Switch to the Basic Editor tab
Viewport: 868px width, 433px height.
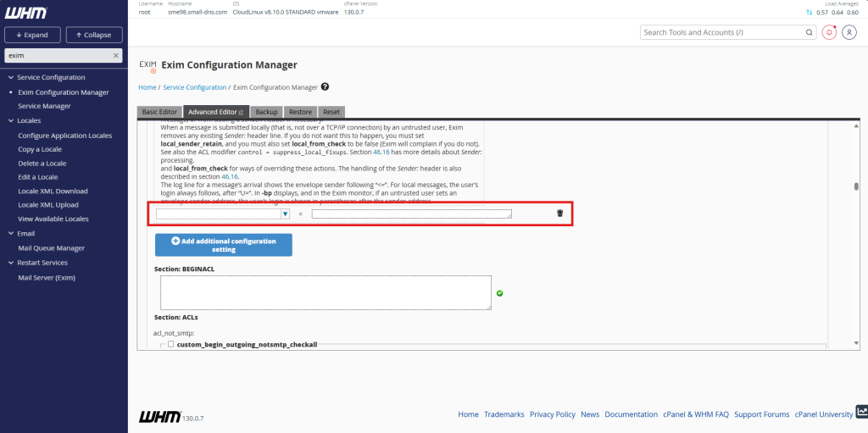click(159, 112)
